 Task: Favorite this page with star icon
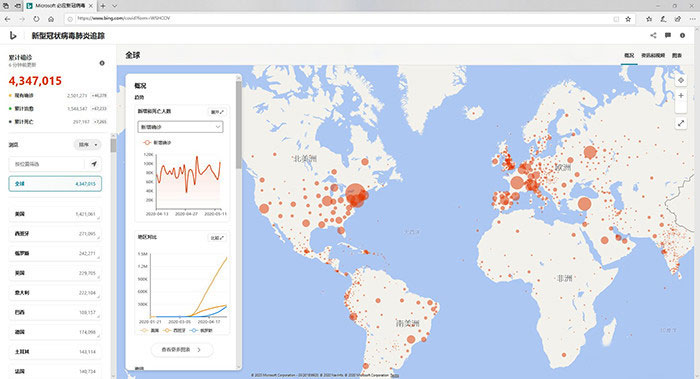pyautogui.click(x=628, y=19)
